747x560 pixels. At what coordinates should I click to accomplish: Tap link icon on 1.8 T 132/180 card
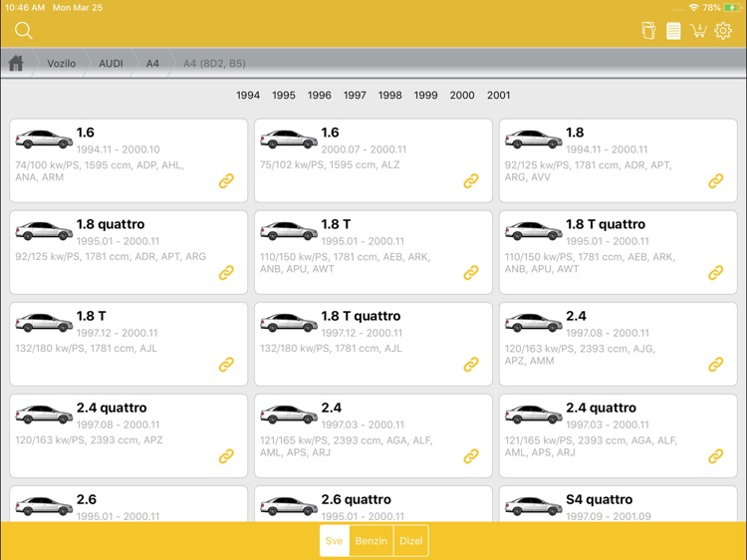tap(226, 364)
